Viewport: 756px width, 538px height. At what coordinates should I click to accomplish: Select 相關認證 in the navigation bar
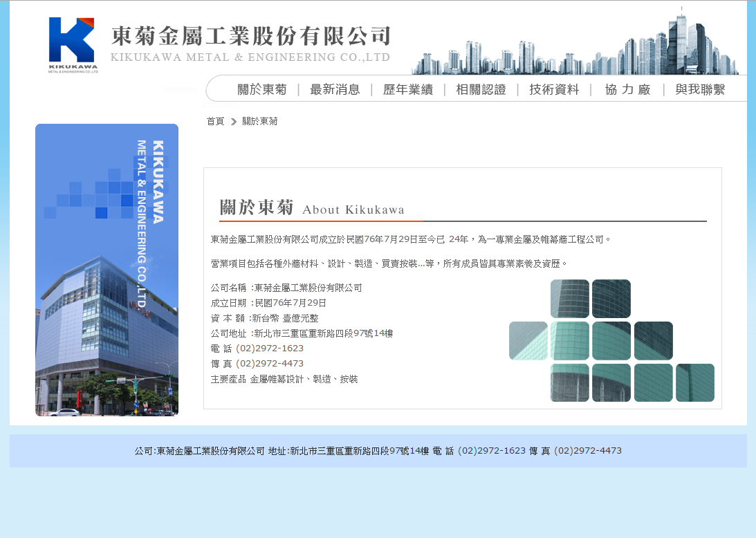[481, 89]
